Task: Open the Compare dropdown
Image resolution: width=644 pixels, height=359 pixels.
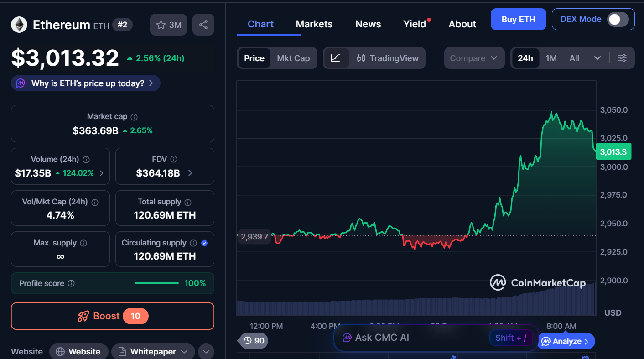Action: pyautogui.click(x=474, y=58)
